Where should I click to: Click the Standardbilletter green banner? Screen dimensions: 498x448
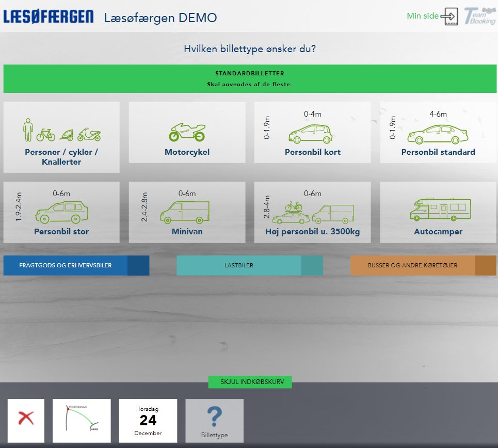click(249, 78)
